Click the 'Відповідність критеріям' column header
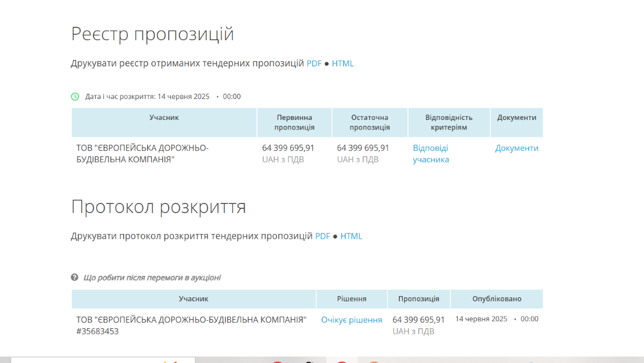644x363 pixels. pyautogui.click(x=449, y=123)
